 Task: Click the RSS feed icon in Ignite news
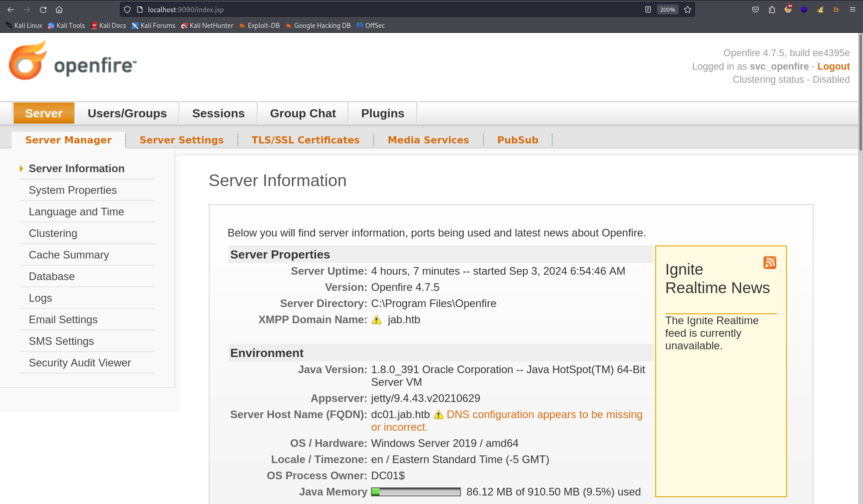(770, 263)
